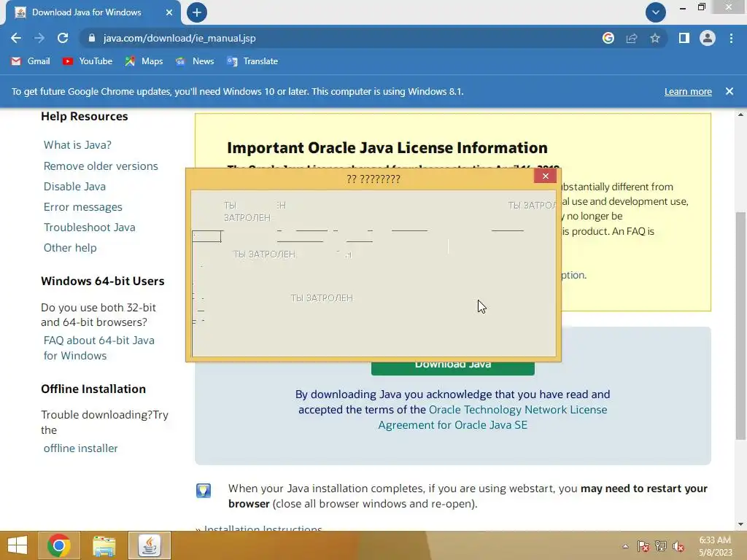
Task: Open FAQ about 64-bit Java link
Action: coord(98,348)
